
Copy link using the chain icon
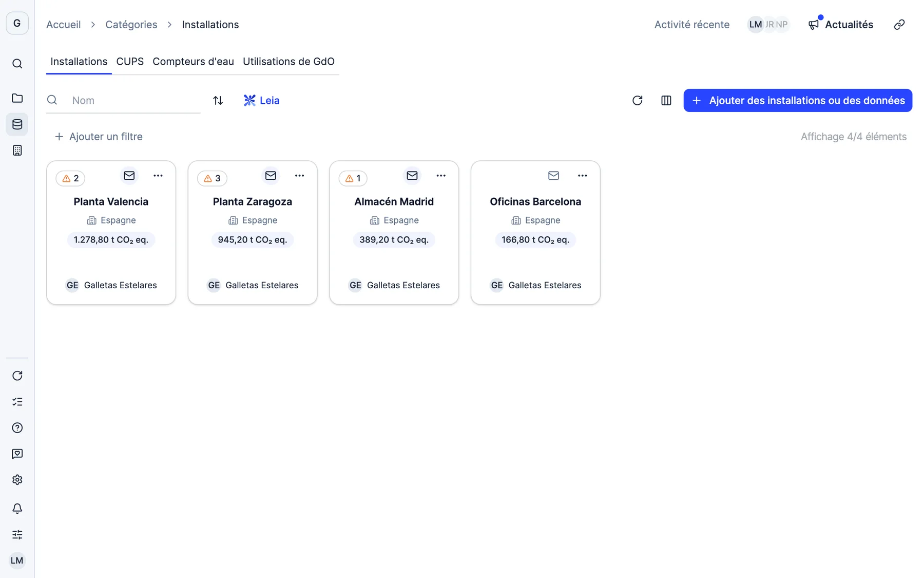click(x=899, y=25)
